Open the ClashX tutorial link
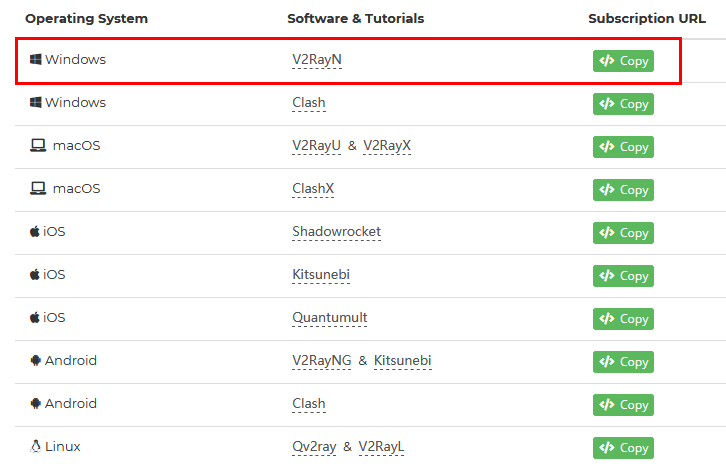Viewport: 726px width, 467px height. (x=313, y=189)
